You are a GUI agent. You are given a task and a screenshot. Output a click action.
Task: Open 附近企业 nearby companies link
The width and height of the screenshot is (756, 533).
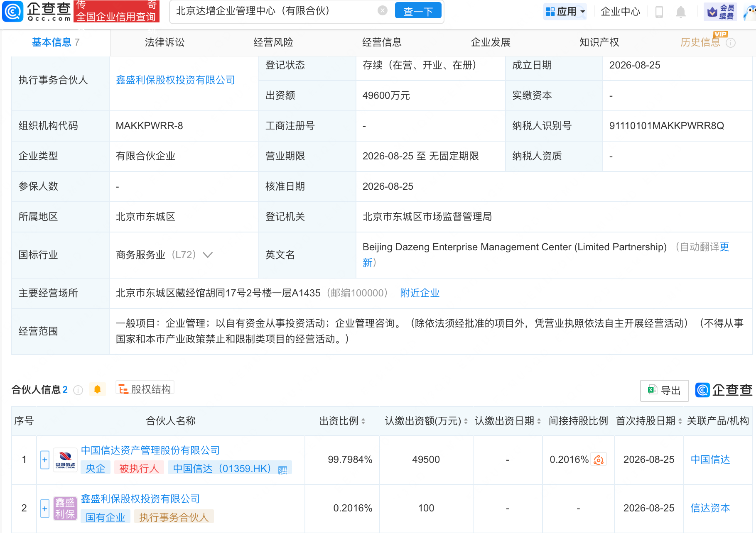[420, 293]
